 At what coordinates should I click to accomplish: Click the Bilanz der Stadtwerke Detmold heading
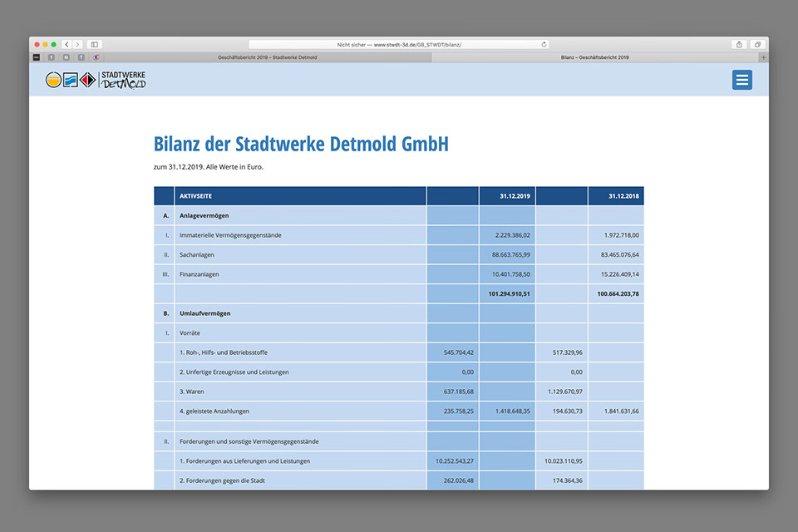pyautogui.click(x=301, y=144)
